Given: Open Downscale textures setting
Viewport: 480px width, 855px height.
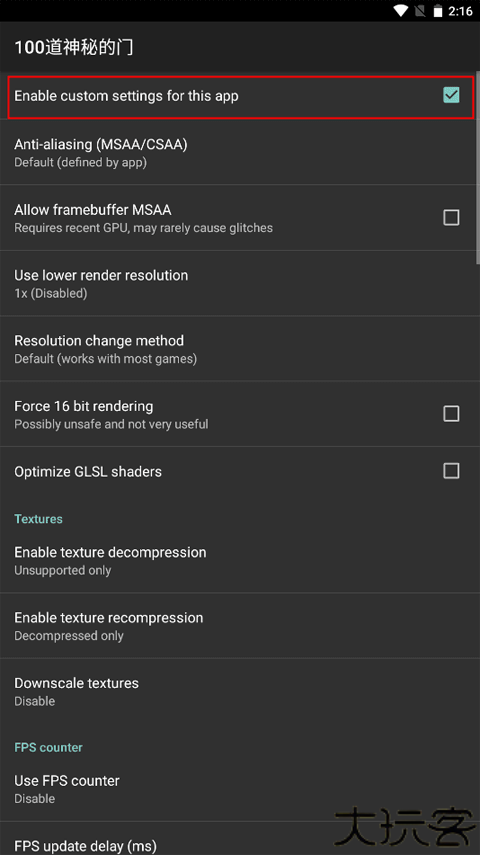Looking at the screenshot, I should (238, 691).
